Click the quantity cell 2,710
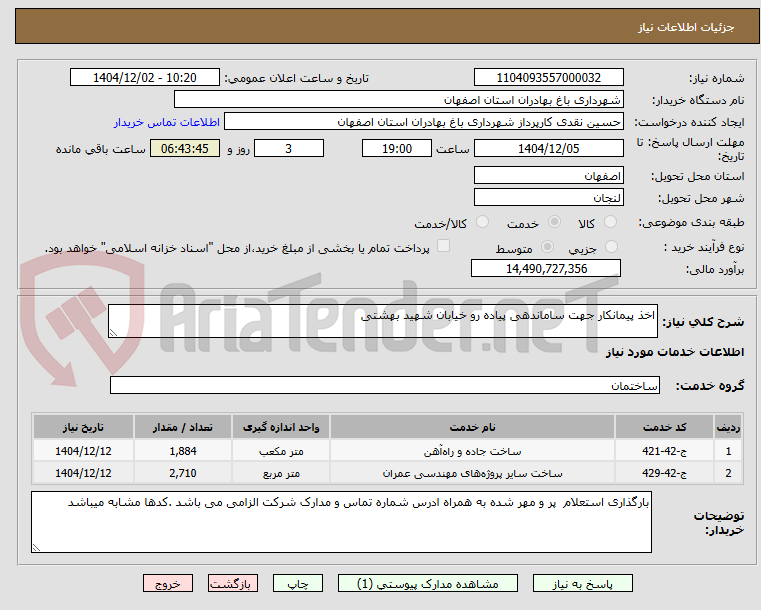This screenshot has height=610, width=761. pyautogui.click(x=182, y=473)
